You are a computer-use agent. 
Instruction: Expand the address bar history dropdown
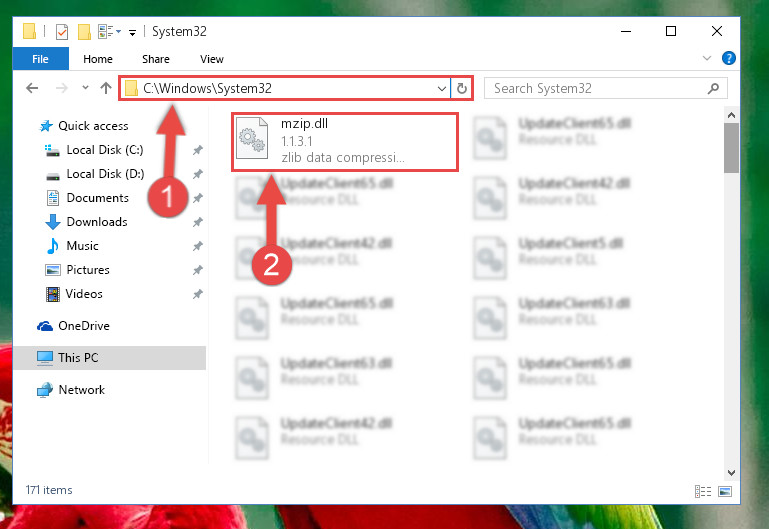(x=441, y=89)
